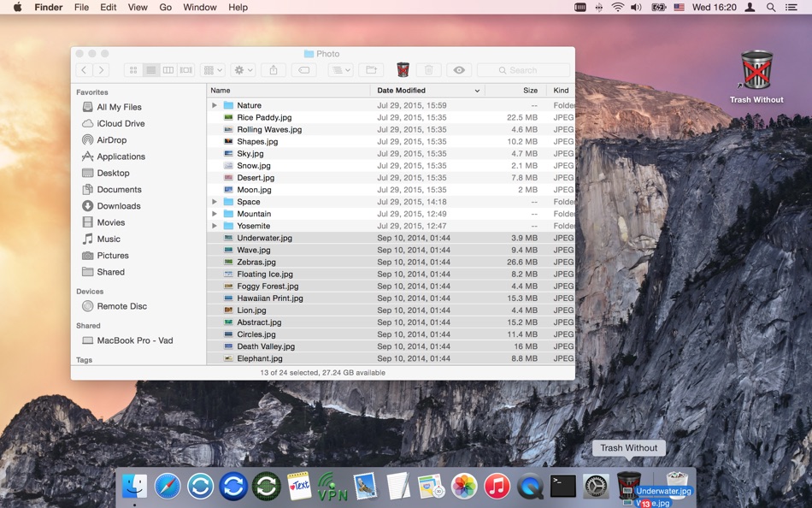This screenshot has width=812, height=508.
Task: Switch to icon view in the toolbar
Action: coord(132,69)
